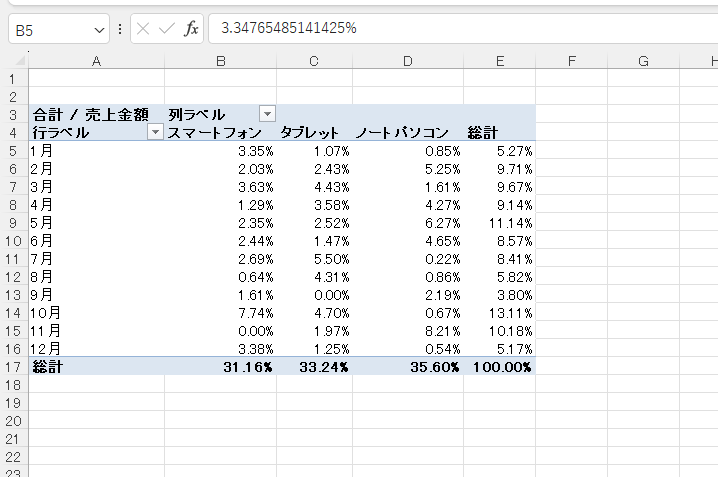The width and height of the screenshot is (718, 477).
Task: Click the Insert Function fx icon
Action: 191,29
